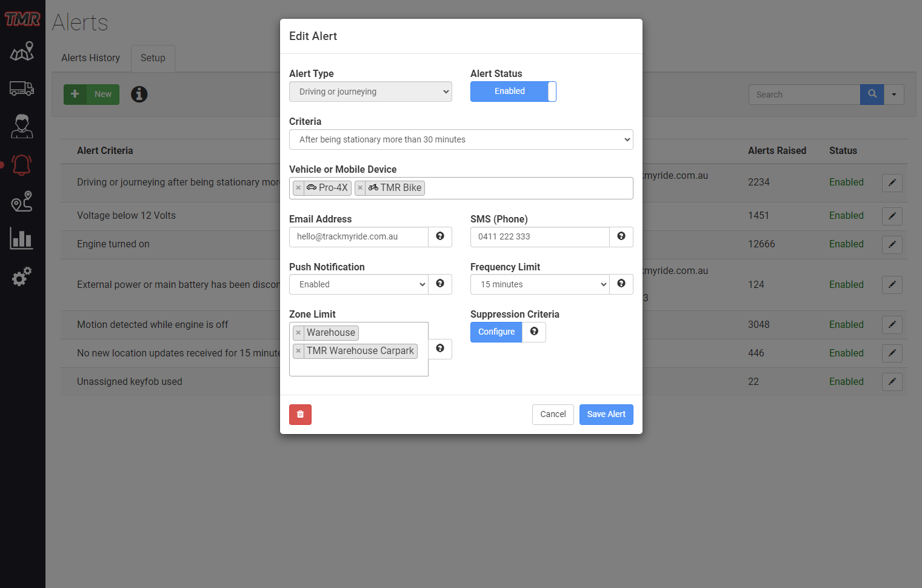Click the green New alert button
This screenshot has width=922, height=588.
point(92,95)
